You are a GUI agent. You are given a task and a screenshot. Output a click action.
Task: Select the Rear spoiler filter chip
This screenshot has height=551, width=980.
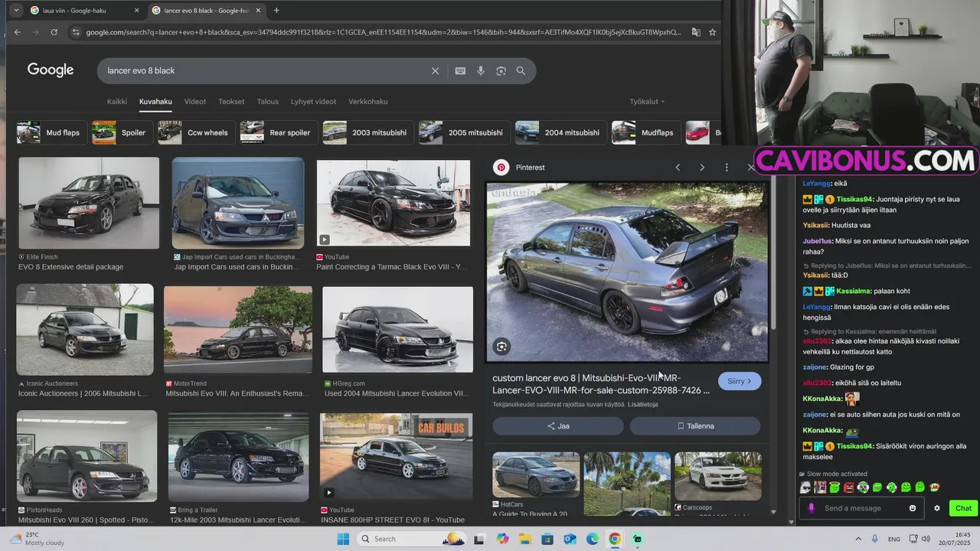point(277,132)
